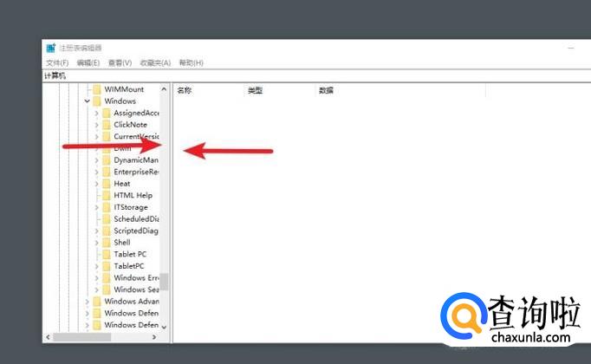Expand the ScriptedDiag key
The width and height of the screenshot is (591, 364).
[96, 231]
